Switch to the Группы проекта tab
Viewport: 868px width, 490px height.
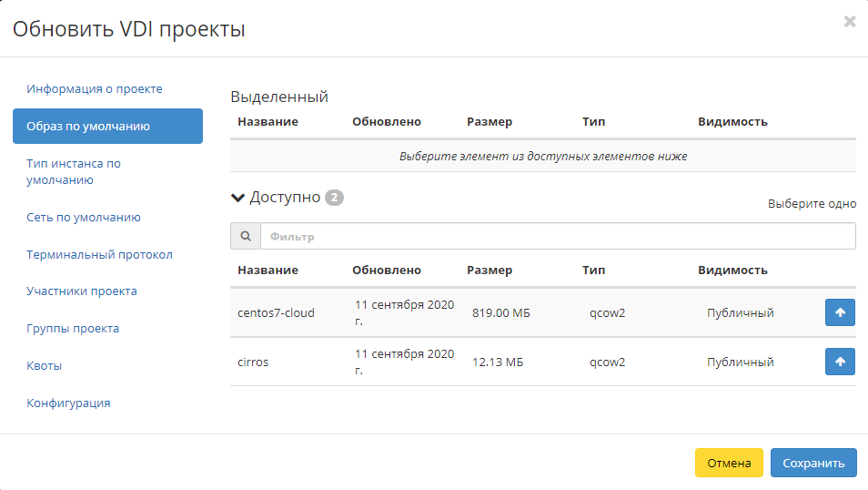click(x=73, y=329)
